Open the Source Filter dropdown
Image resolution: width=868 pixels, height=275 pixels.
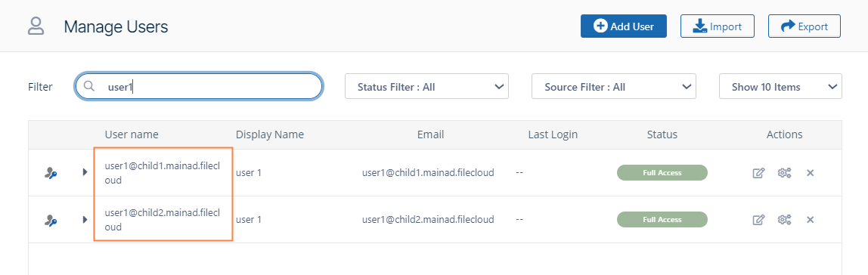click(x=613, y=86)
